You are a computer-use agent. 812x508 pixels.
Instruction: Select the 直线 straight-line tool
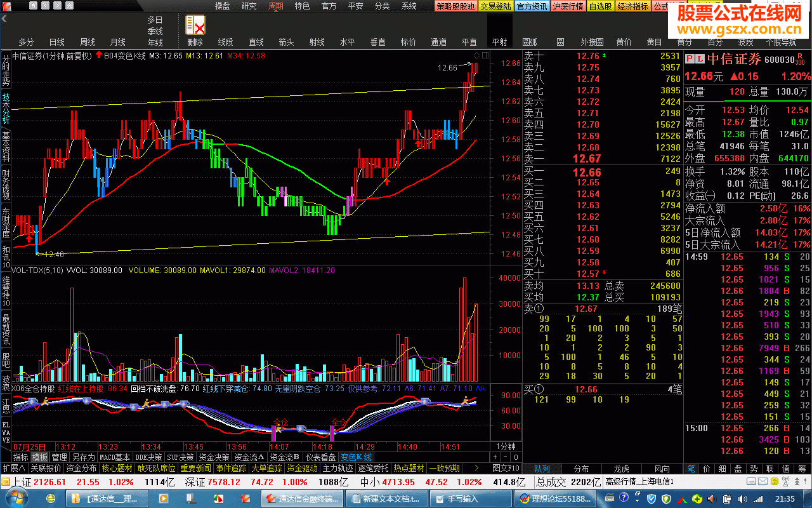(x=256, y=42)
